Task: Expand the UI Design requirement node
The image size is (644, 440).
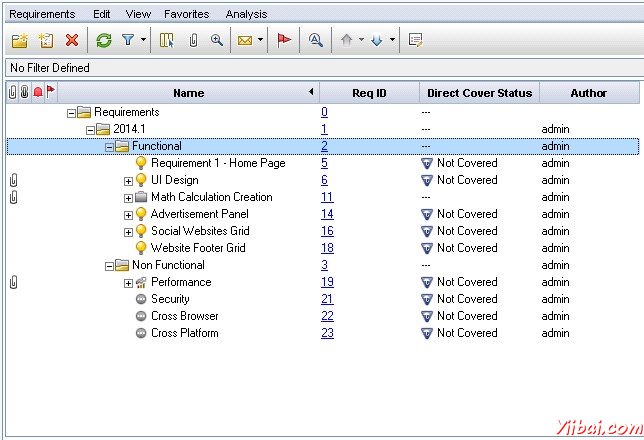Action: click(x=128, y=181)
